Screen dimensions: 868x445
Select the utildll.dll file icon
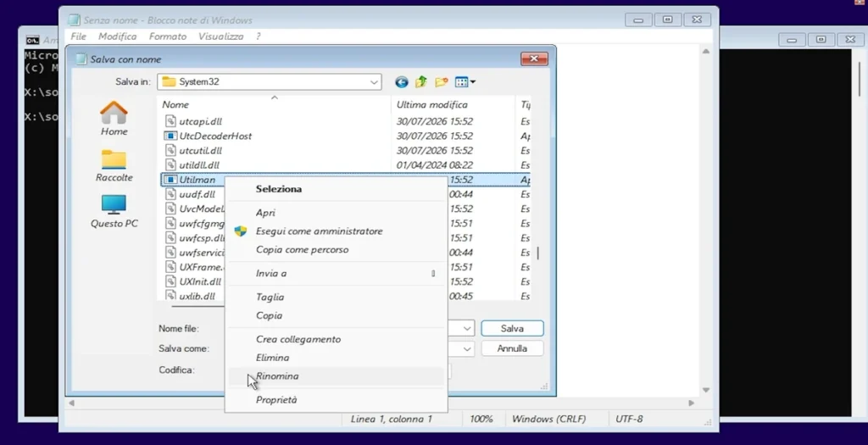click(x=170, y=165)
